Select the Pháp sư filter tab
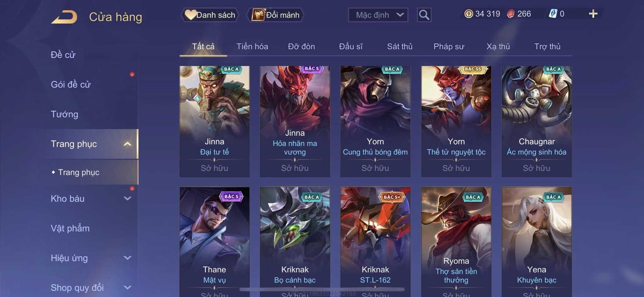This screenshot has height=297, width=644. [449, 46]
